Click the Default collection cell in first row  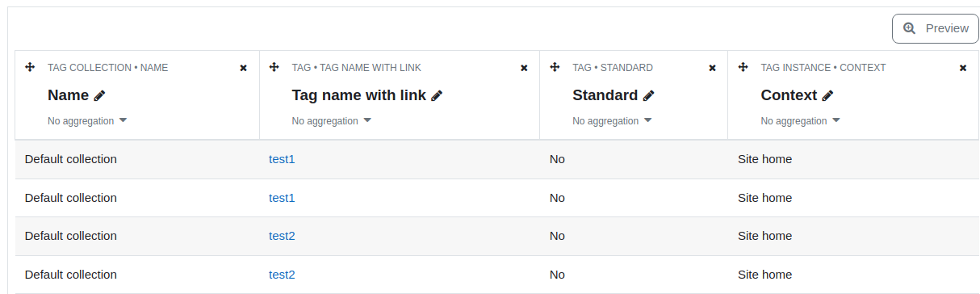pos(71,159)
